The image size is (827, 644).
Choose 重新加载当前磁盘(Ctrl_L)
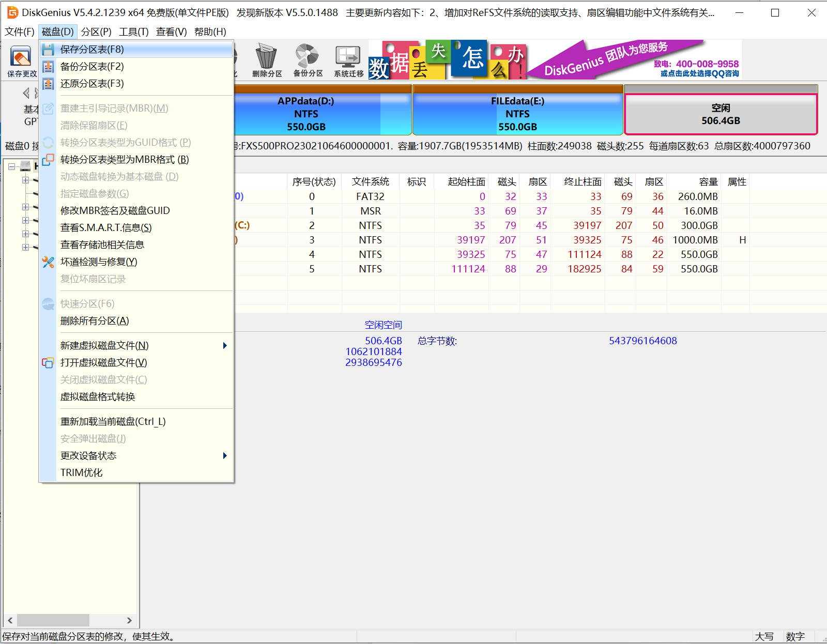click(x=136, y=422)
